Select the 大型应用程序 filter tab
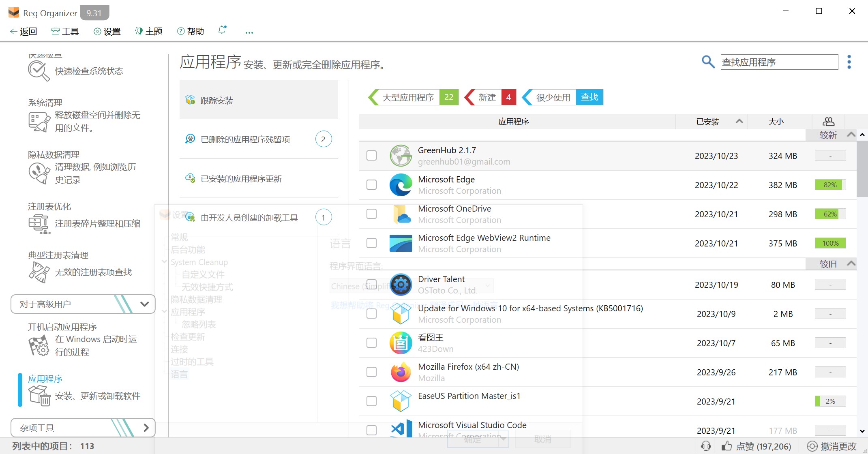Viewport: 868px width, 454px height. point(414,97)
